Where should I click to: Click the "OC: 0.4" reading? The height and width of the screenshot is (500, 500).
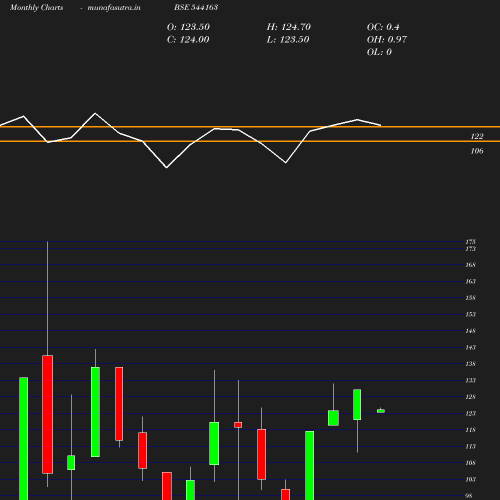coord(383,27)
